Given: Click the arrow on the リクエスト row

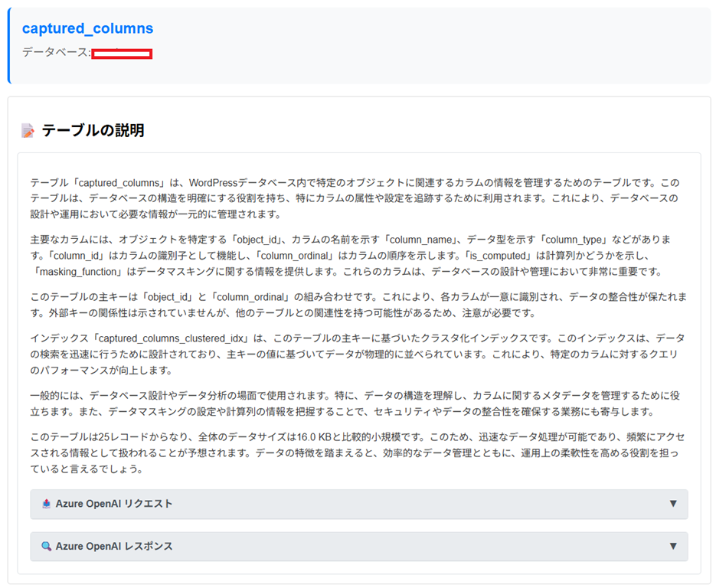Looking at the screenshot, I should pos(673,504).
